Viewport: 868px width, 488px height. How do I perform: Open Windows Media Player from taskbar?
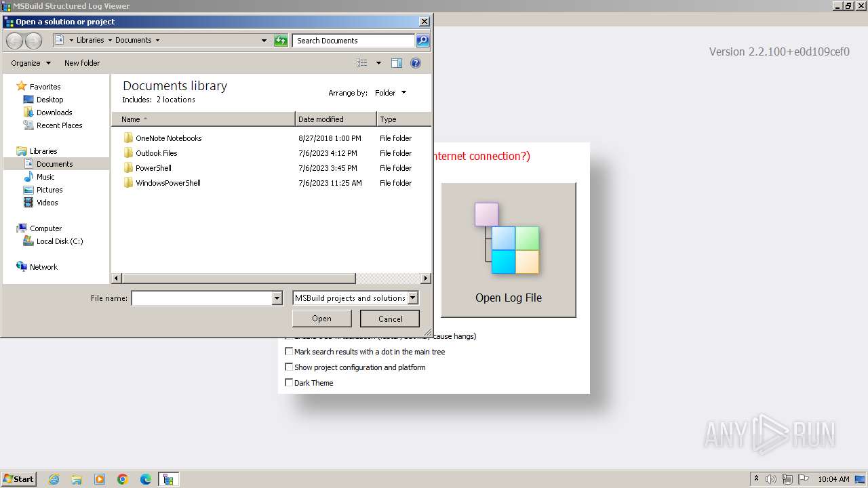click(100, 479)
